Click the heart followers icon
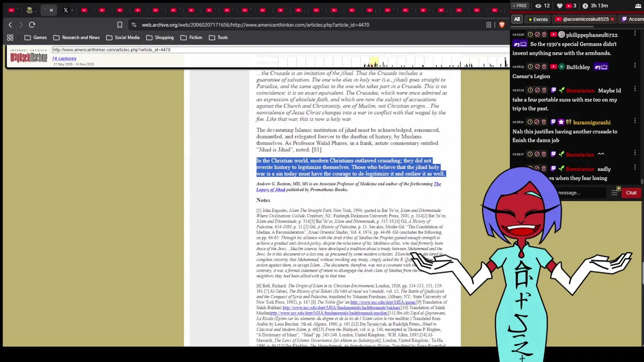 559,6
